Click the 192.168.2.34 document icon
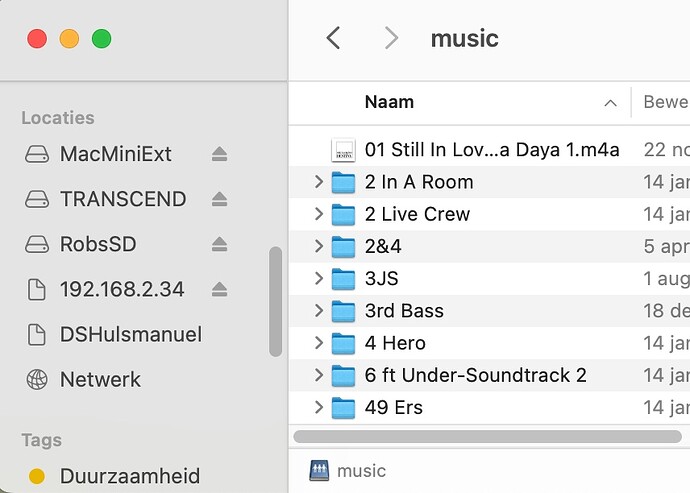 37,289
